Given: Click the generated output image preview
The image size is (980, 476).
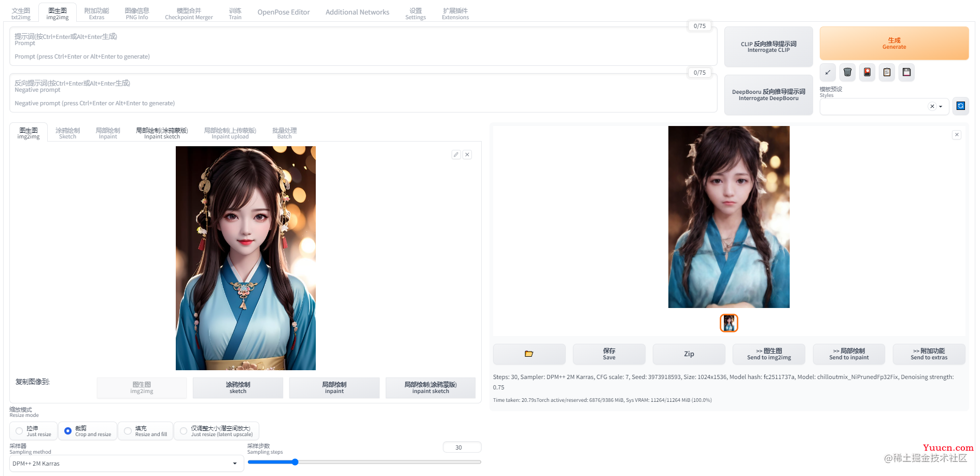Looking at the screenshot, I should [x=729, y=217].
